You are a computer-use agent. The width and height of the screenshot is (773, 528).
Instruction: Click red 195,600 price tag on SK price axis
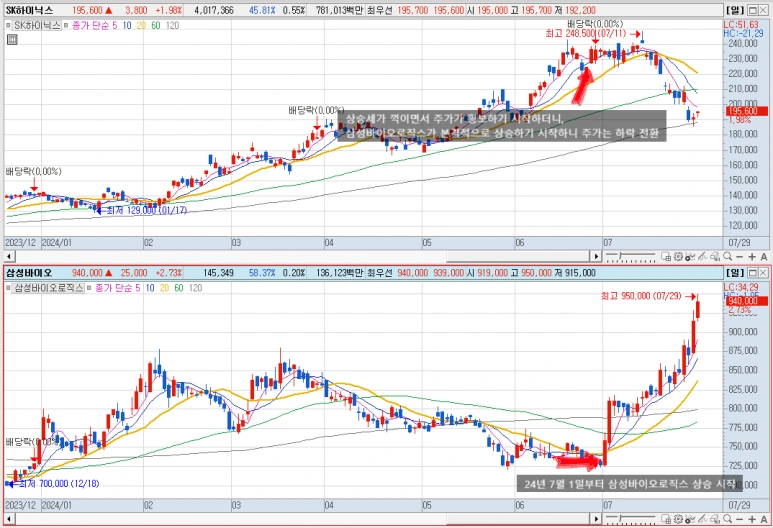(747, 111)
